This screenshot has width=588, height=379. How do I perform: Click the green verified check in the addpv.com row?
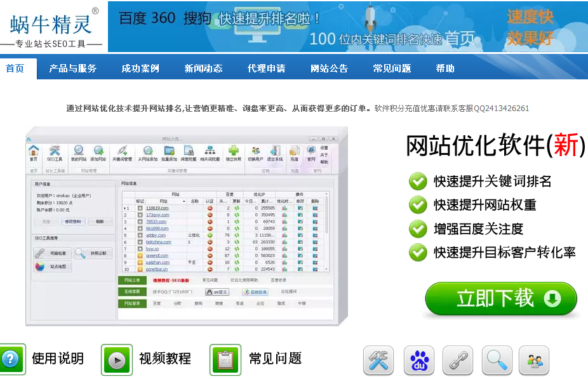pos(210,236)
